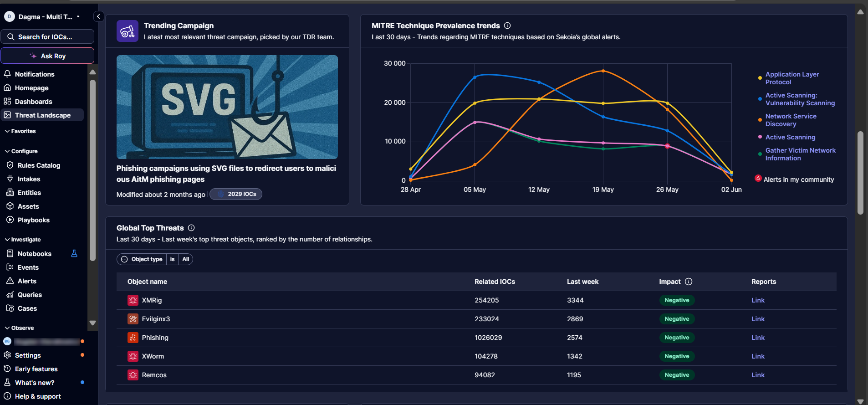Screen dimensions: 868x405
Task: Click the Evilginx3 tool icon
Action: point(133,319)
